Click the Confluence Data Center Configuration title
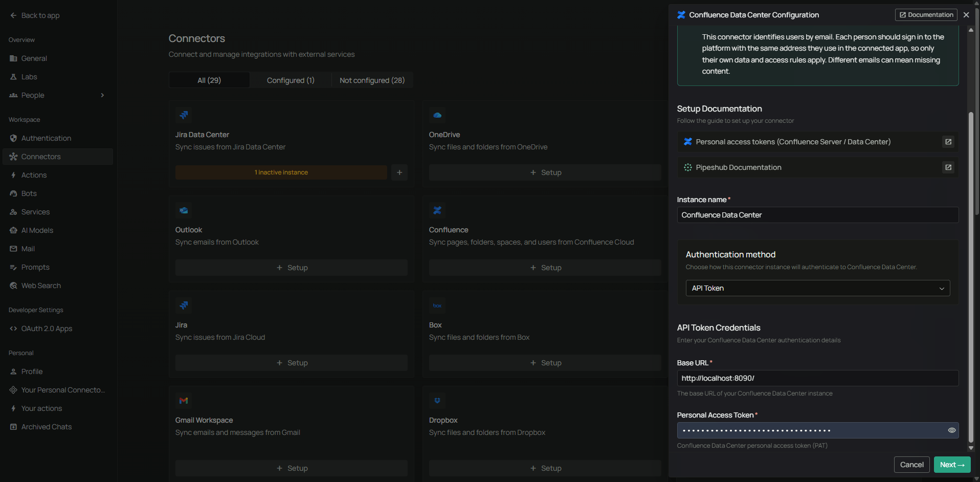The width and height of the screenshot is (980, 482). tap(754, 15)
